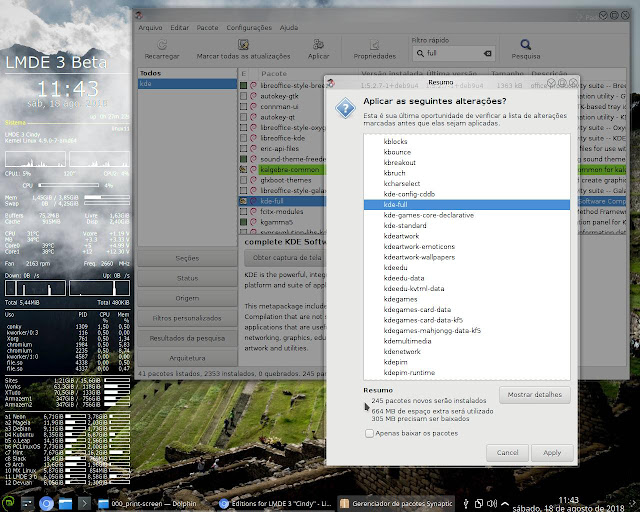Viewport: 640px width, 512px height.
Task: Toggle the autokey-gtk package checkbox
Action: click(x=243, y=96)
